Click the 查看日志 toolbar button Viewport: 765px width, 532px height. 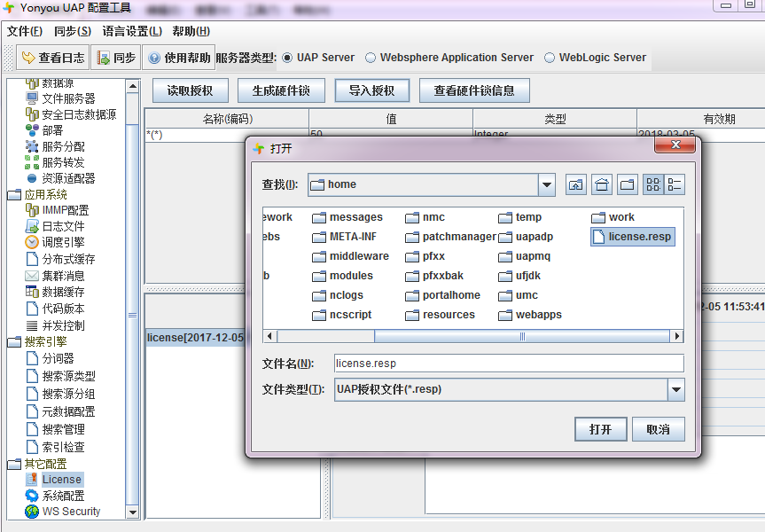[x=53, y=58]
